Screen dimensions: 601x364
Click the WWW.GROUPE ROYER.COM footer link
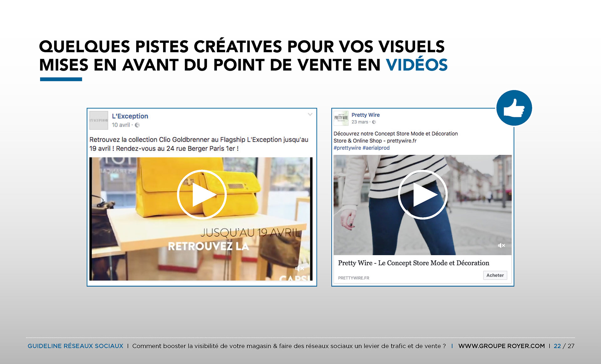click(501, 346)
